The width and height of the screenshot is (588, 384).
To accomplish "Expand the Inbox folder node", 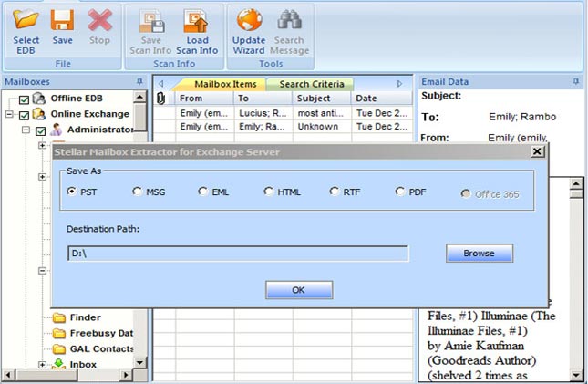I will coord(42,365).
